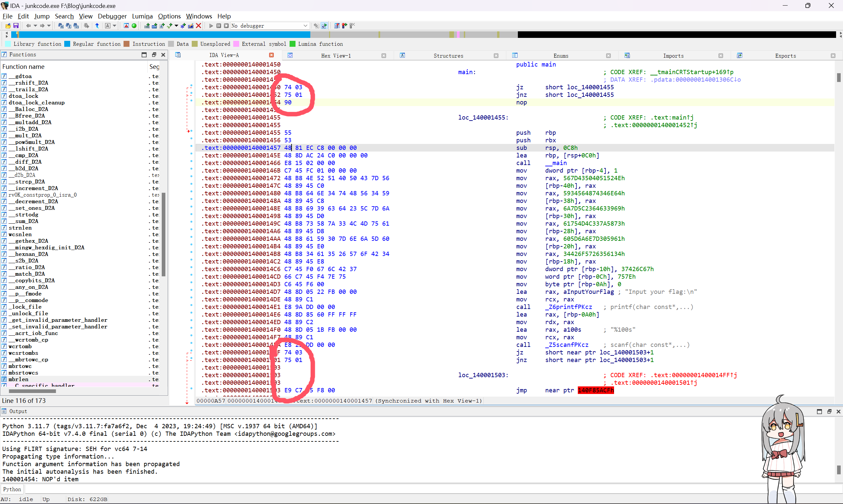This screenshot has width=843, height=504.
Task: Click the __main call operand
Action: (556, 163)
